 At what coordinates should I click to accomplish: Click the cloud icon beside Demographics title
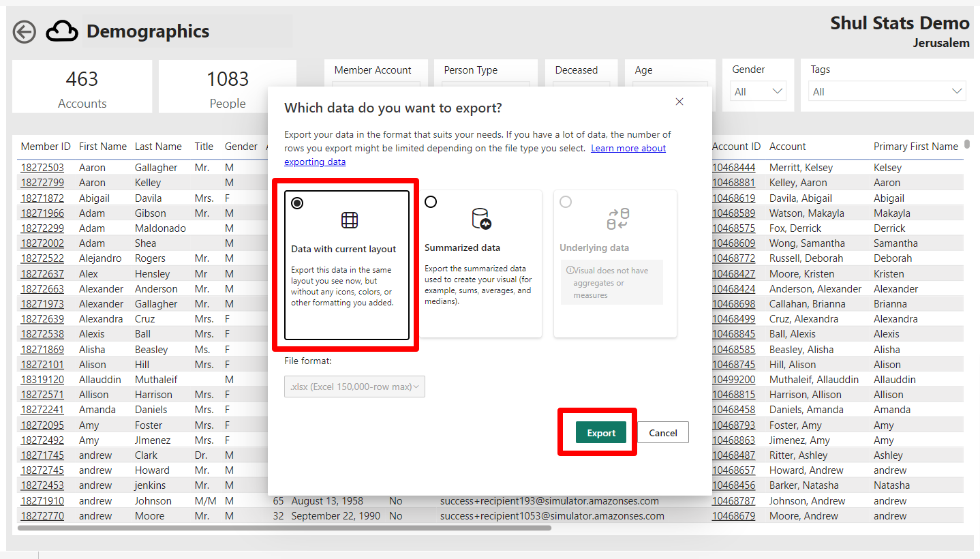point(61,31)
